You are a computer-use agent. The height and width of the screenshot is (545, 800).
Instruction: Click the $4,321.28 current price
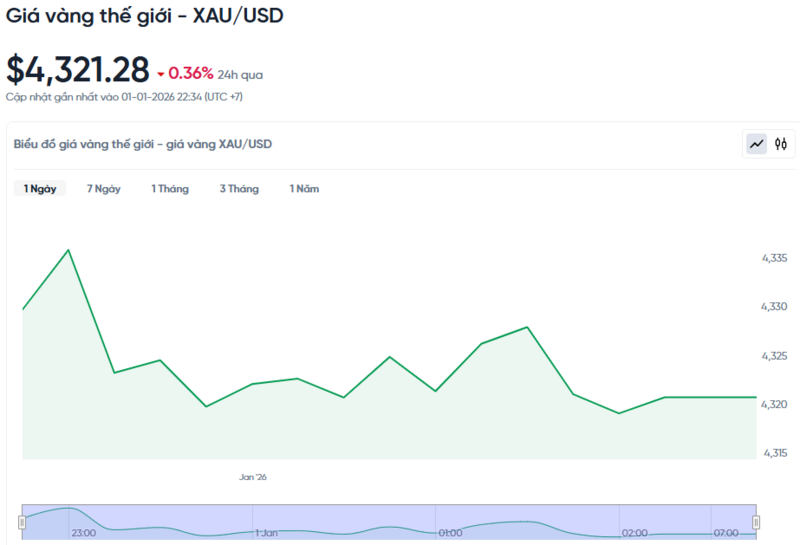78,70
